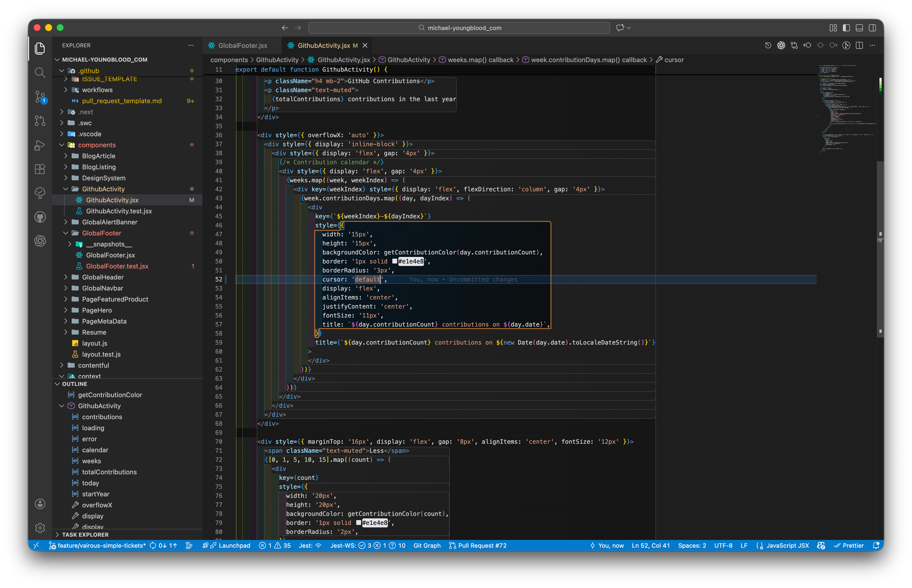Toggle Secondary Side Bar visibility
Image resolution: width=912 pixels, height=588 pixels.
click(x=872, y=28)
